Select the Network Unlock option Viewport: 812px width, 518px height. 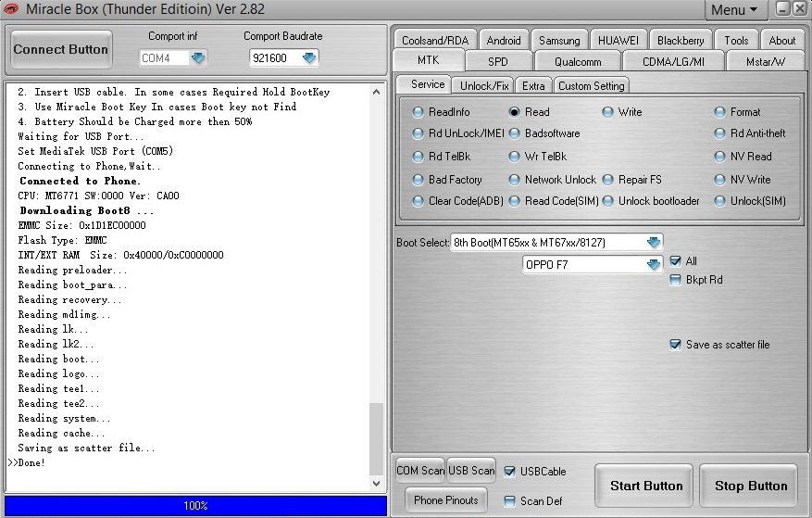(514, 180)
